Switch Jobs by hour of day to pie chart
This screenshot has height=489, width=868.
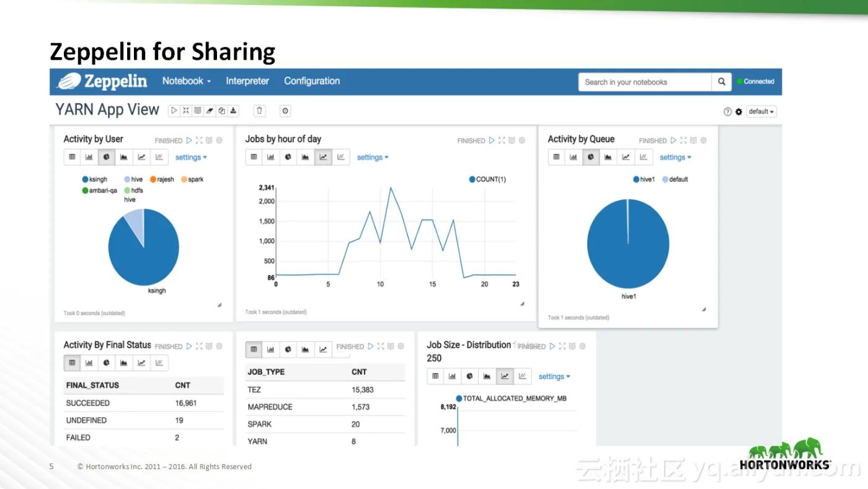(288, 157)
